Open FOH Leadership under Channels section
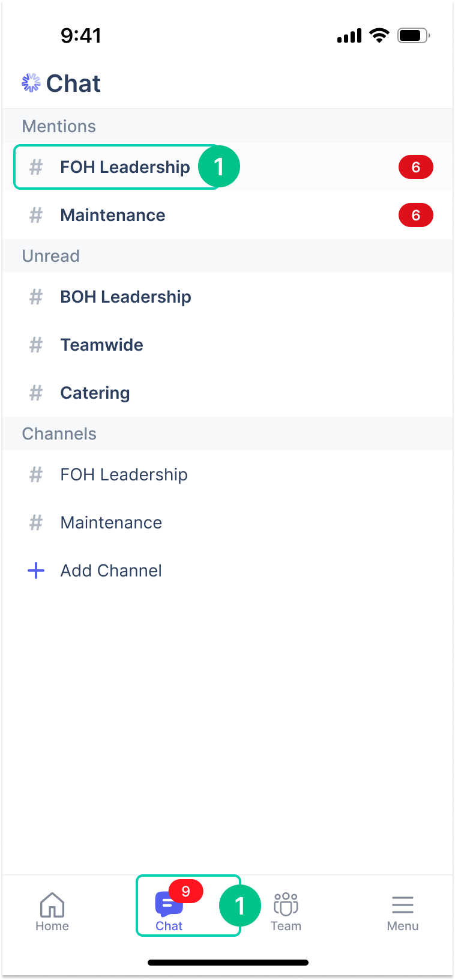The image size is (455, 980). click(124, 474)
